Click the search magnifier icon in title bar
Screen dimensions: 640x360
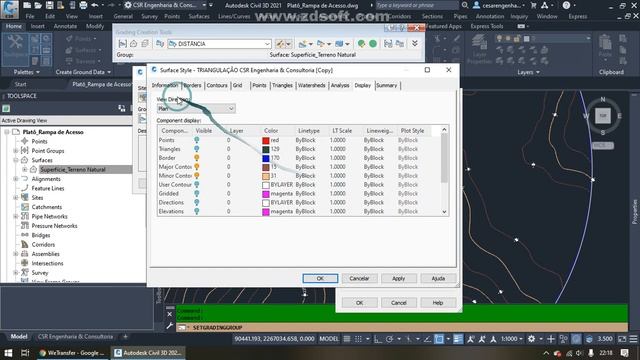[465, 5]
